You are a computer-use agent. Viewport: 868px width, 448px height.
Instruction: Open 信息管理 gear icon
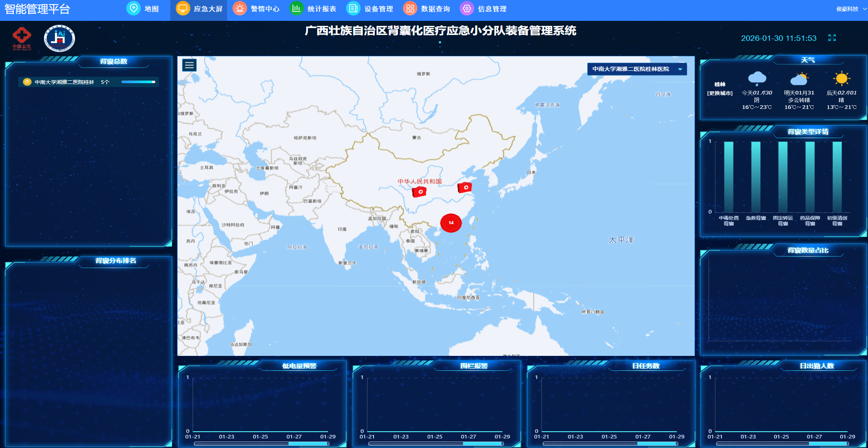pos(466,9)
